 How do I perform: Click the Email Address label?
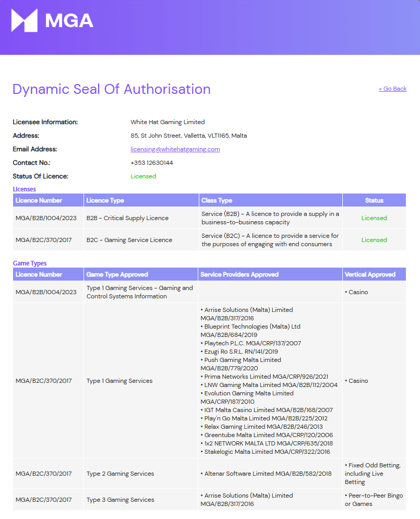(x=35, y=149)
